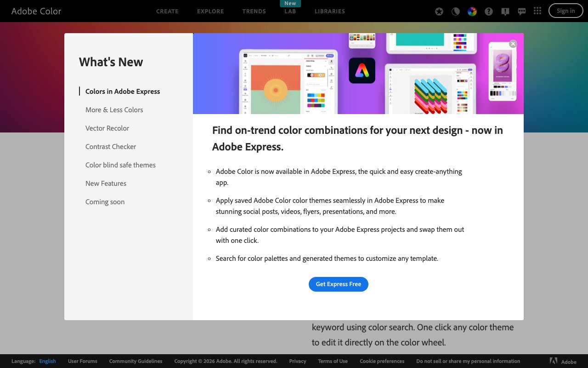Open feedback via the speech bubble icon
The image size is (588, 368).
coord(521,11)
